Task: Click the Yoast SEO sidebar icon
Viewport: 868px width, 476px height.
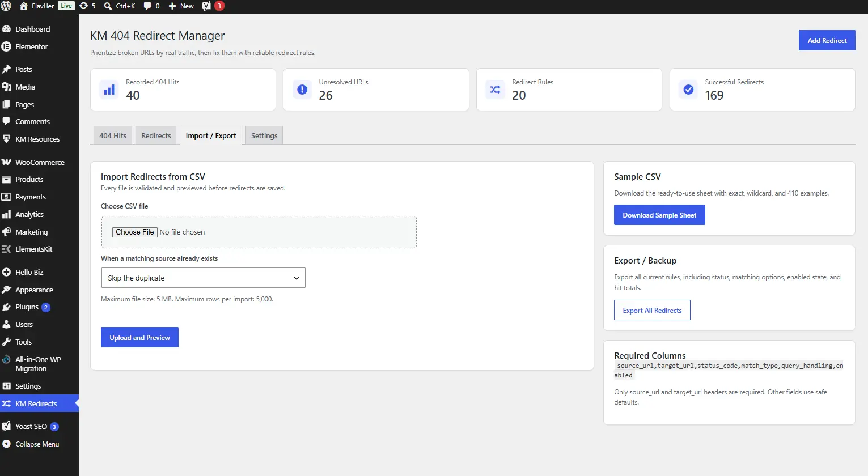Action: (x=7, y=426)
